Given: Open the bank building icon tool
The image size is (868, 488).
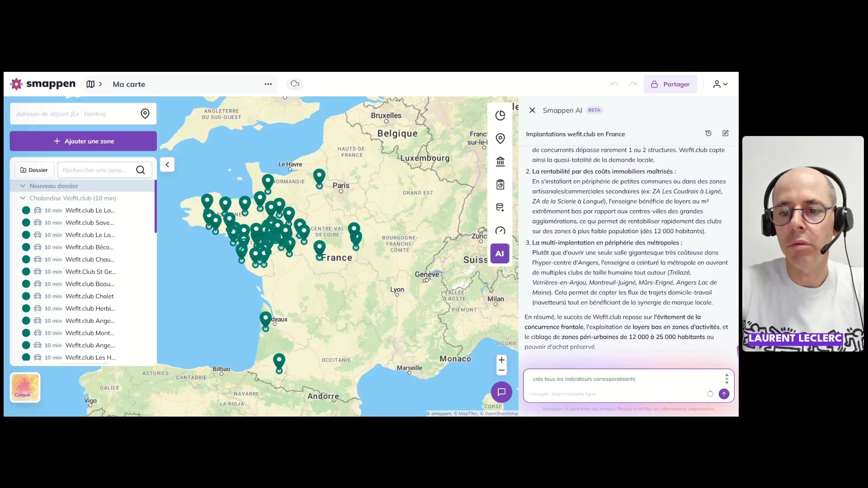Looking at the screenshot, I should click(500, 162).
